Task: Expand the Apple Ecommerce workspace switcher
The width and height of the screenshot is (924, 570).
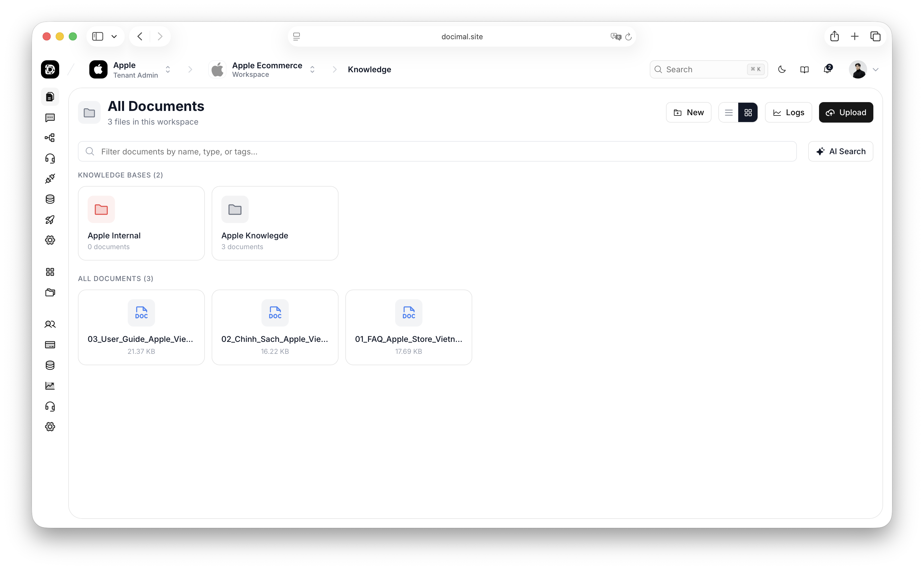Action: tap(312, 69)
